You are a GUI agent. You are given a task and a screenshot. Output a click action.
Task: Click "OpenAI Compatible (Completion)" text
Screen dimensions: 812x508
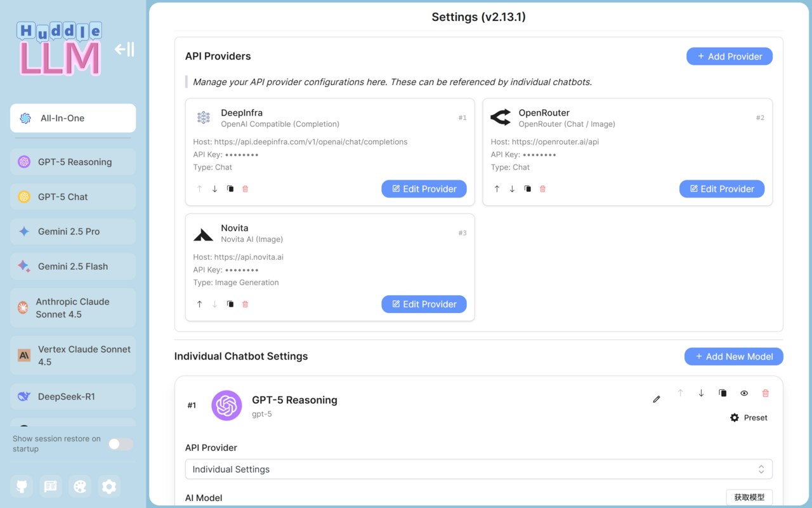[280, 124]
